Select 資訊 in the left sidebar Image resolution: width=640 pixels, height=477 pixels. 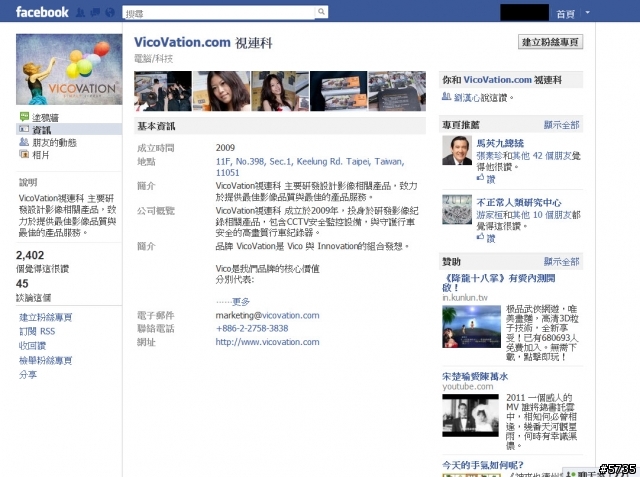coord(42,130)
